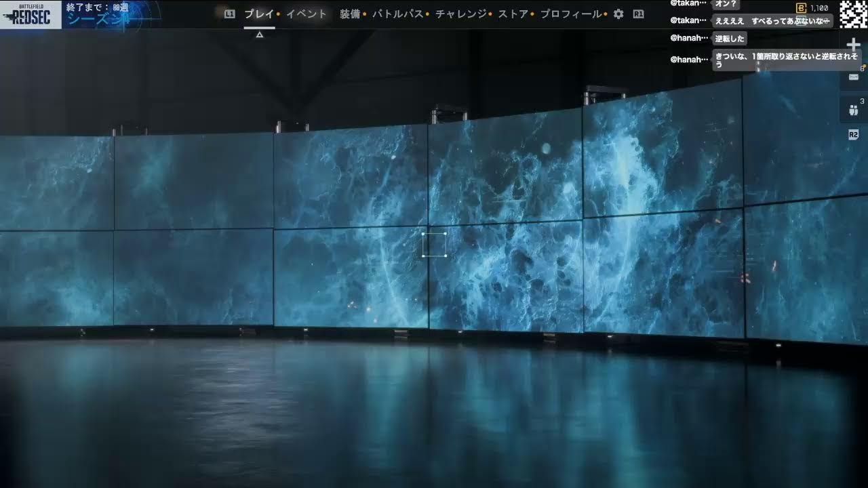
Task: Click the plus add-party icon
Action: [854, 45]
